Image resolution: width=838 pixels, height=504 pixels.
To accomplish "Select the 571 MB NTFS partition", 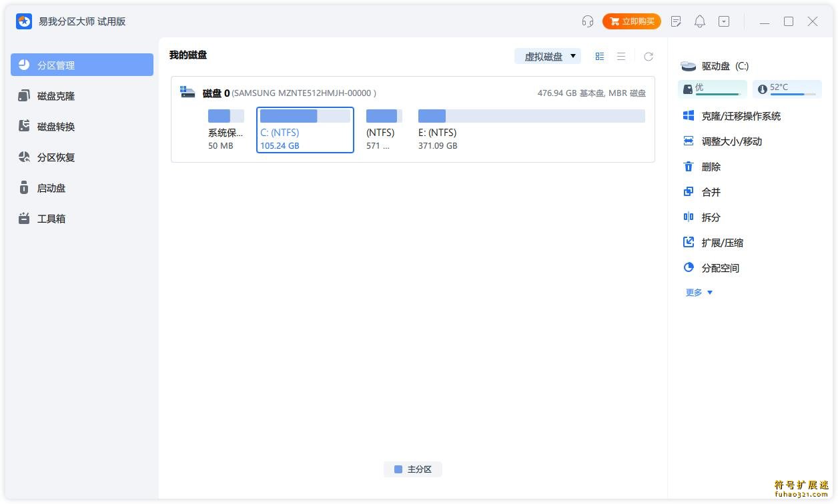I will tap(384, 130).
